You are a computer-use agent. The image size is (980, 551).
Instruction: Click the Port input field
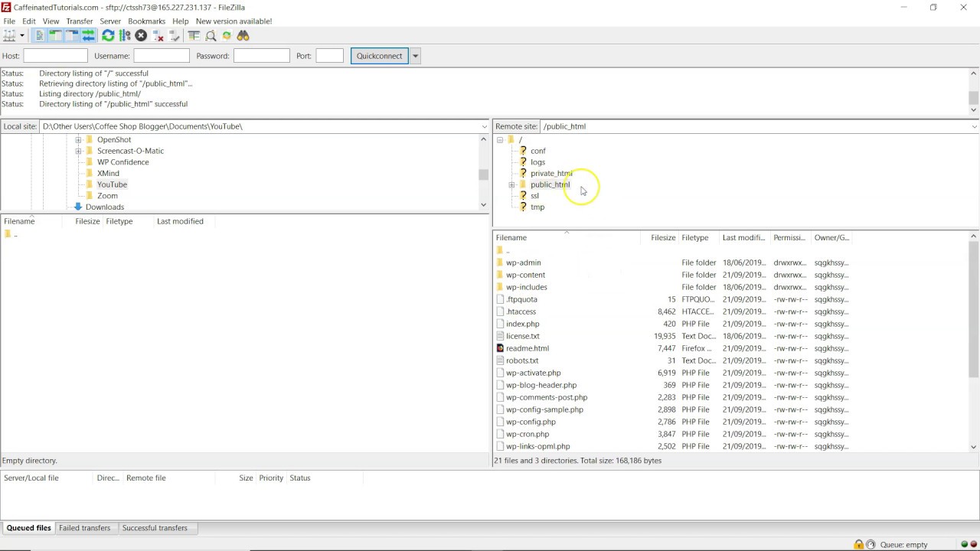pos(330,56)
